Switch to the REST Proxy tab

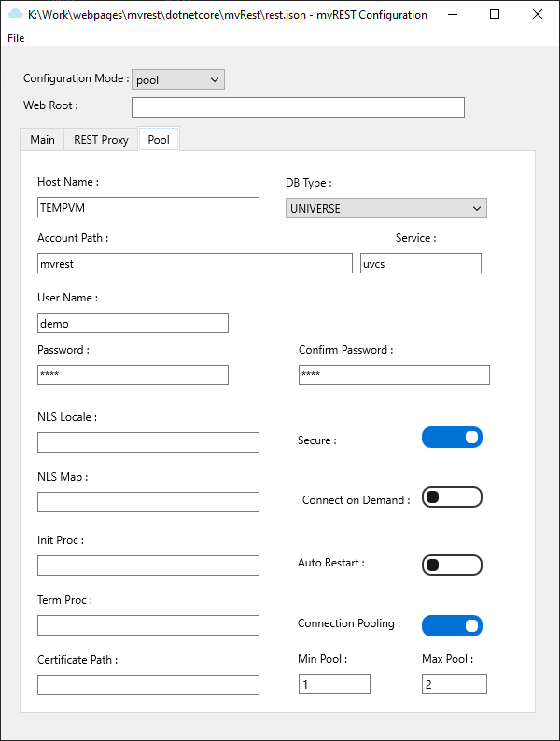coord(101,140)
